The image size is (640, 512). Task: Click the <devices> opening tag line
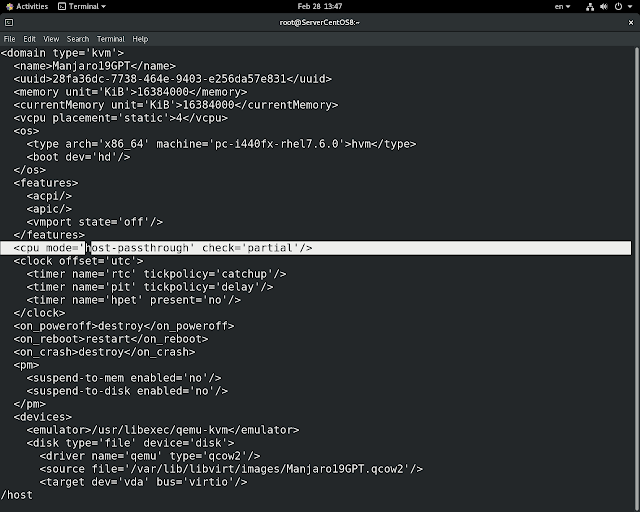pos(42,417)
